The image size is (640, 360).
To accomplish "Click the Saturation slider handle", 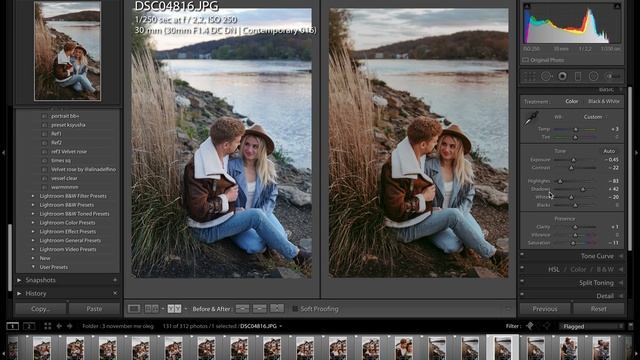I will pyautogui.click(x=573, y=243).
